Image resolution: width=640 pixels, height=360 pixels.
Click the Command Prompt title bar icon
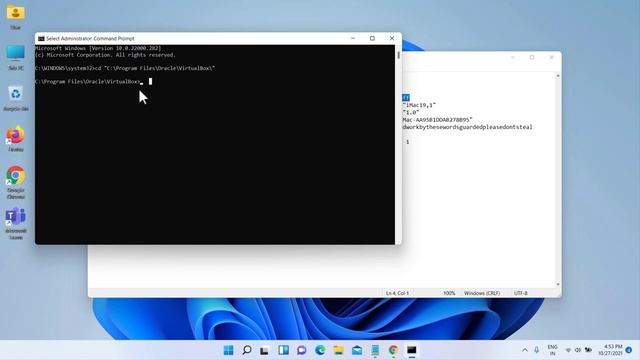pyautogui.click(x=41, y=38)
